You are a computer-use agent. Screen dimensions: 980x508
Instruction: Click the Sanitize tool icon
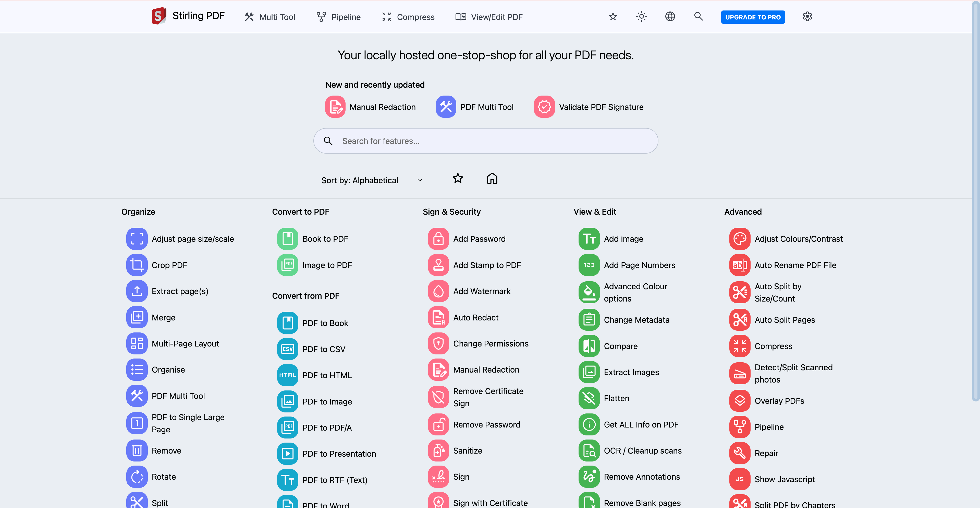pos(438,451)
